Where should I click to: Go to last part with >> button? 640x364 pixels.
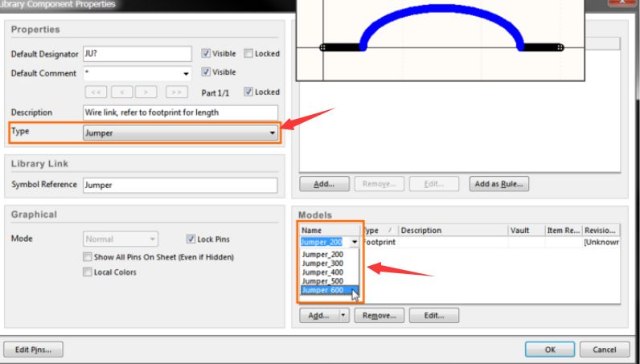[177, 92]
